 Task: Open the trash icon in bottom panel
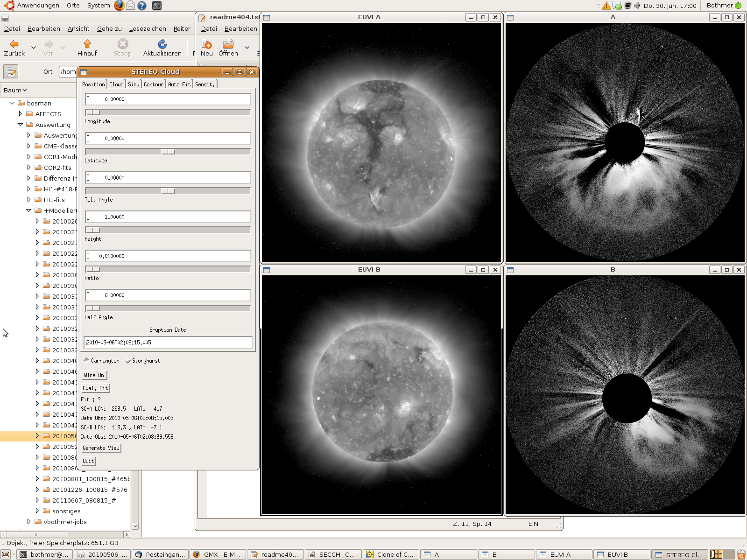[x=741, y=554]
